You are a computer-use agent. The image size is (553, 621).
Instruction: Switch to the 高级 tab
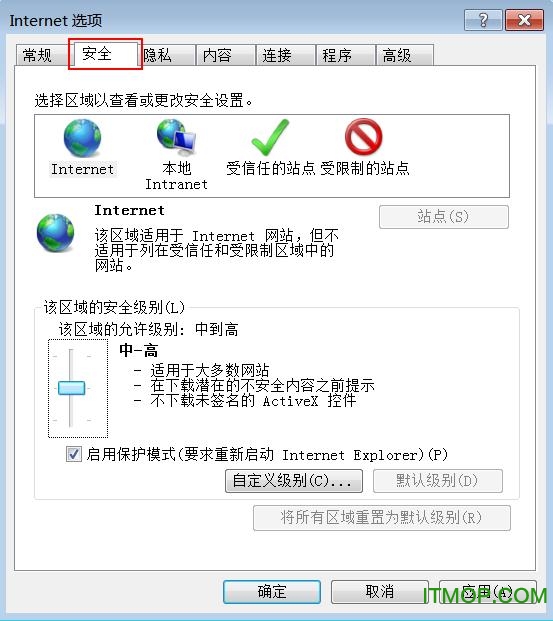coord(405,55)
